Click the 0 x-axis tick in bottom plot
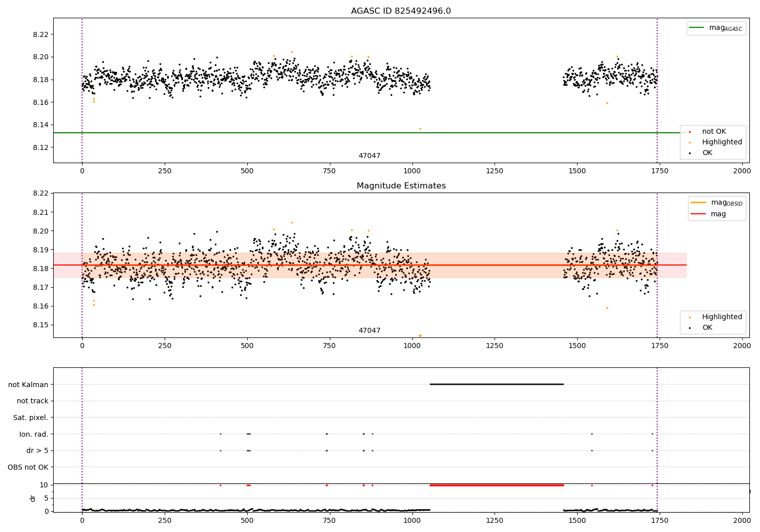The width and height of the screenshot is (760, 532). [82, 520]
